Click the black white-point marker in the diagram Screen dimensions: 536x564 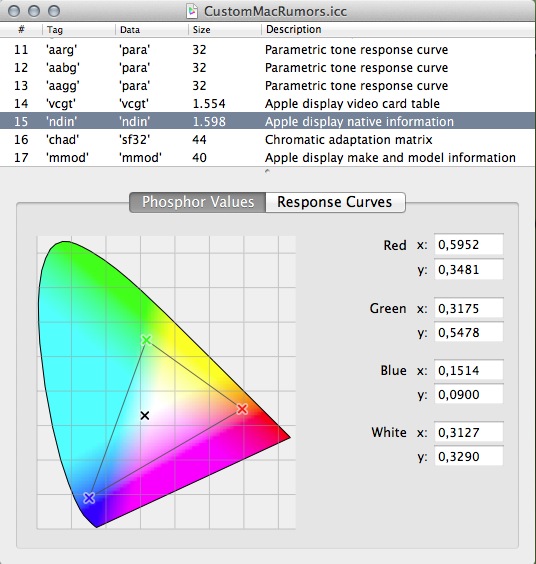tap(145, 415)
